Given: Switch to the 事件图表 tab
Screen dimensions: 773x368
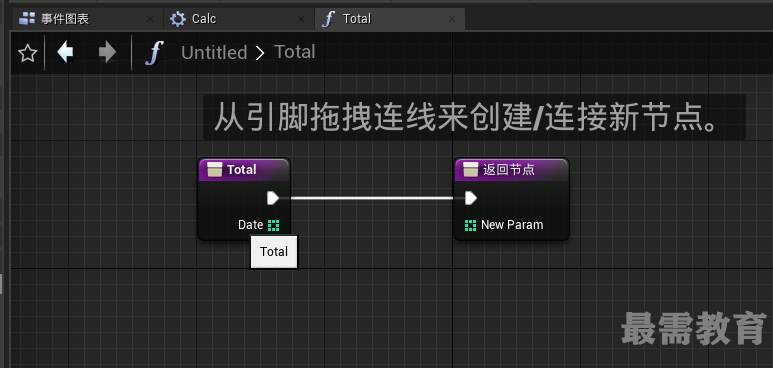Looking at the screenshot, I should coord(87,19).
